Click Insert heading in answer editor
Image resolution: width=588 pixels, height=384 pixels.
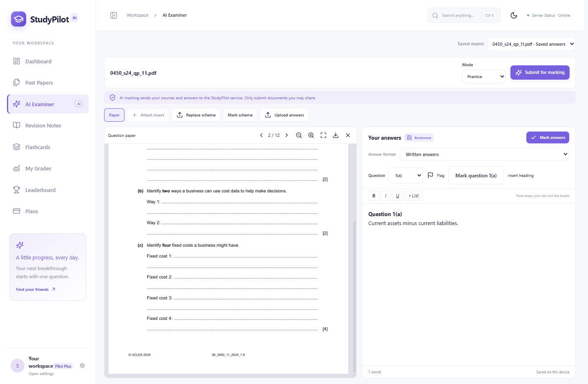coord(521,176)
